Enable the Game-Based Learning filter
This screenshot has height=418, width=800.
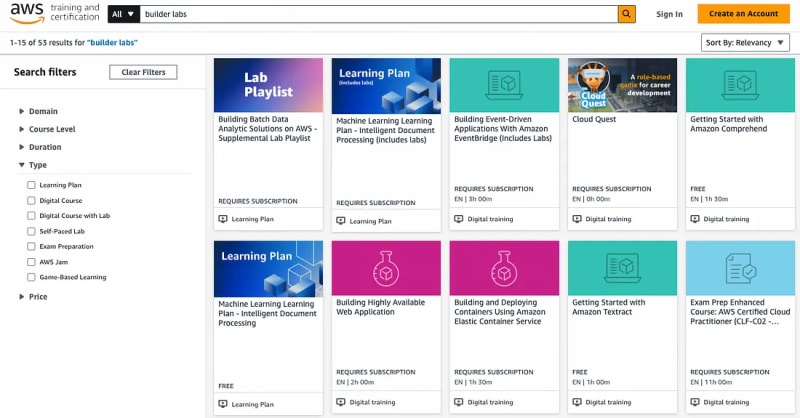pyautogui.click(x=31, y=277)
